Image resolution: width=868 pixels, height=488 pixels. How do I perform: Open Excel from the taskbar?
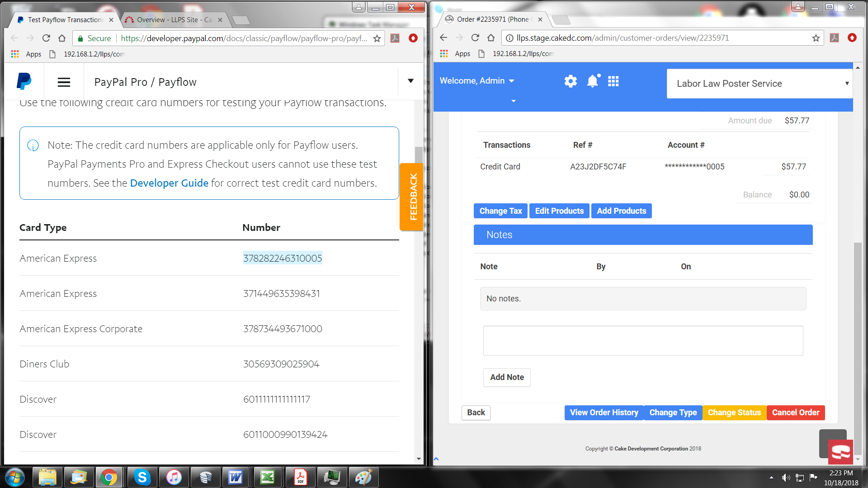tap(268, 477)
